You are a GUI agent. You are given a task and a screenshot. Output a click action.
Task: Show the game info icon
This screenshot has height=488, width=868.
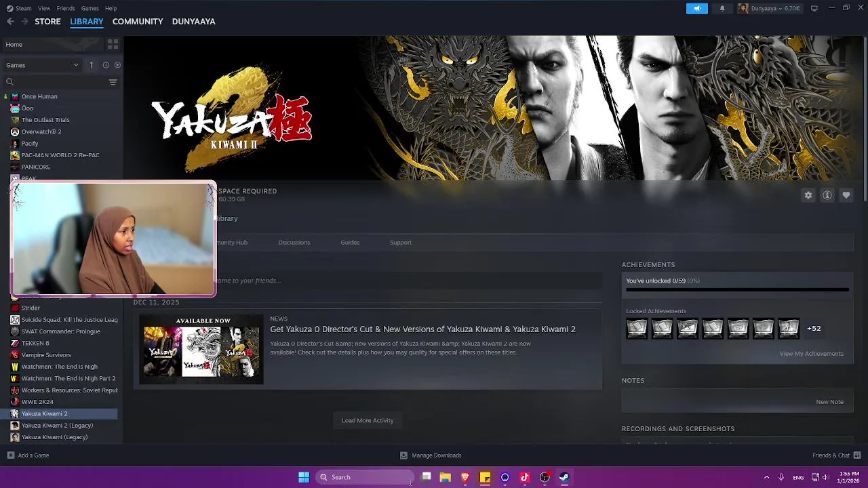(827, 195)
